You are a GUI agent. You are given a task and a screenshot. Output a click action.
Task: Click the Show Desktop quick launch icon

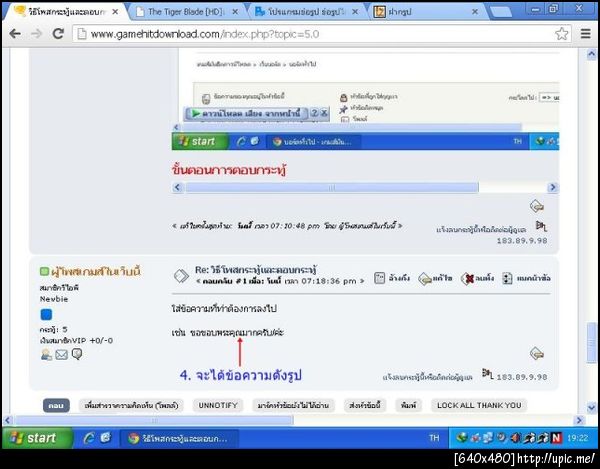(x=106, y=437)
